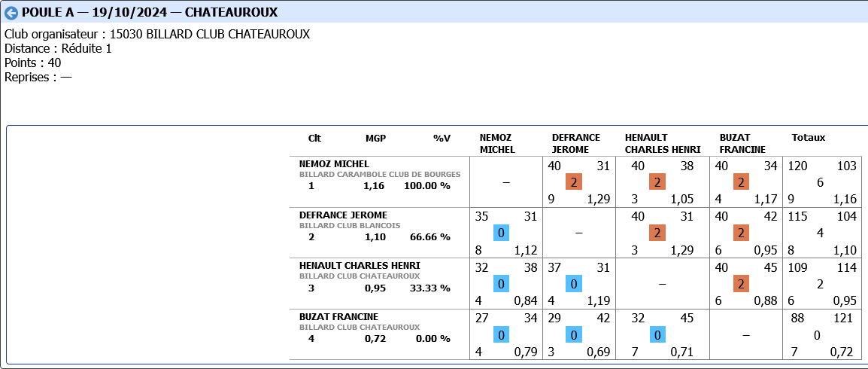This screenshot has height=369, width=868.
Task: Click the dash in NEMOZ versus NEMOZ cell
Action: click(506, 182)
